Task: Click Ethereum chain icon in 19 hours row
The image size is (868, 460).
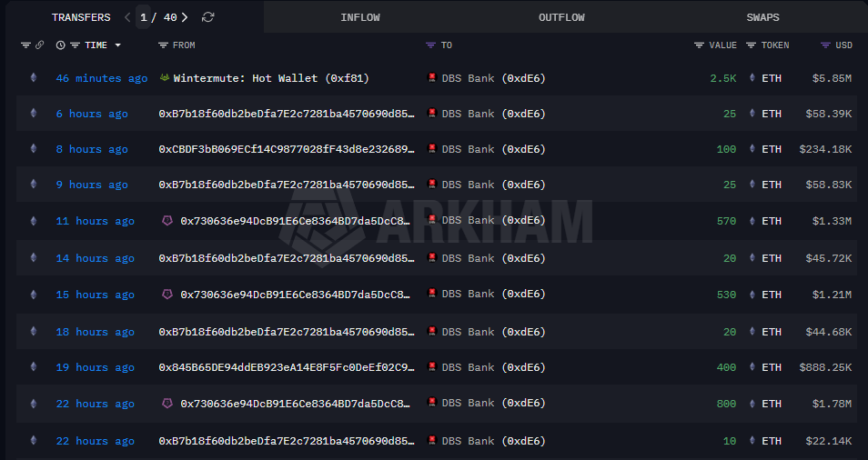Action: tap(34, 366)
